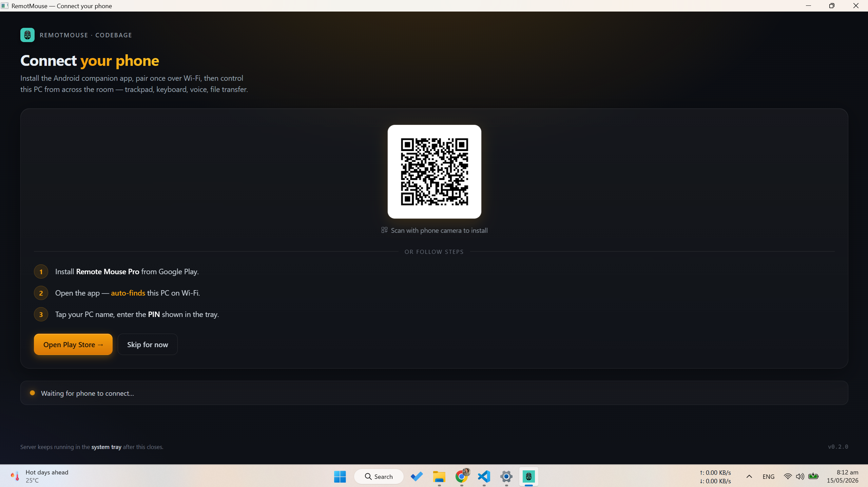Close the RemotMouse window
The image size is (868, 487).
click(856, 6)
